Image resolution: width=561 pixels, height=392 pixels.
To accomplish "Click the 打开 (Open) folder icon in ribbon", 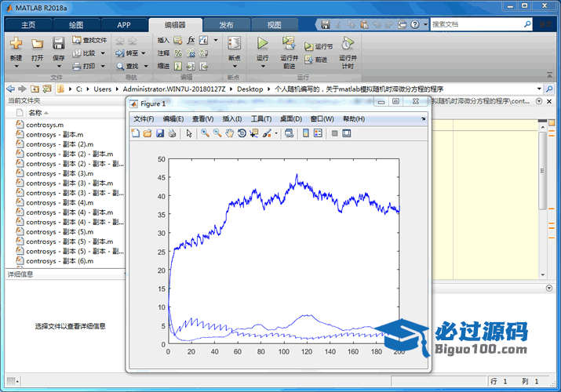I will 37,44.
